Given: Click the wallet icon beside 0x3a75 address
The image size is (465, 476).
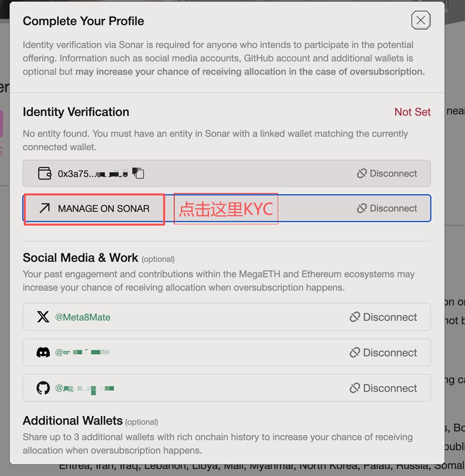Looking at the screenshot, I should tap(45, 173).
